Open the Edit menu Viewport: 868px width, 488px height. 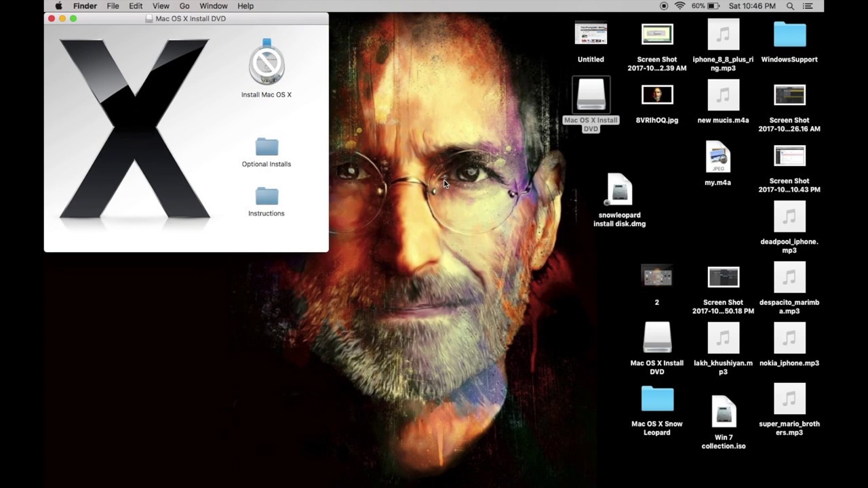pyautogui.click(x=136, y=6)
